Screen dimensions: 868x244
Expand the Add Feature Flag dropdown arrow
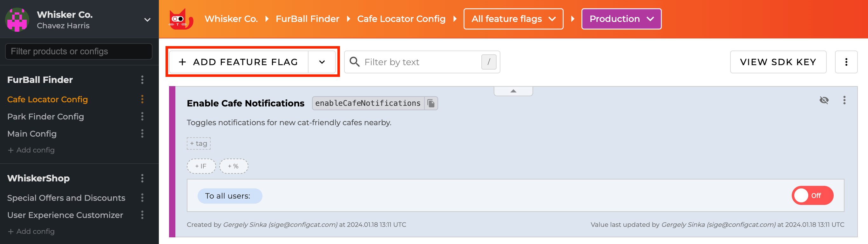pyautogui.click(x=322, y=62)
